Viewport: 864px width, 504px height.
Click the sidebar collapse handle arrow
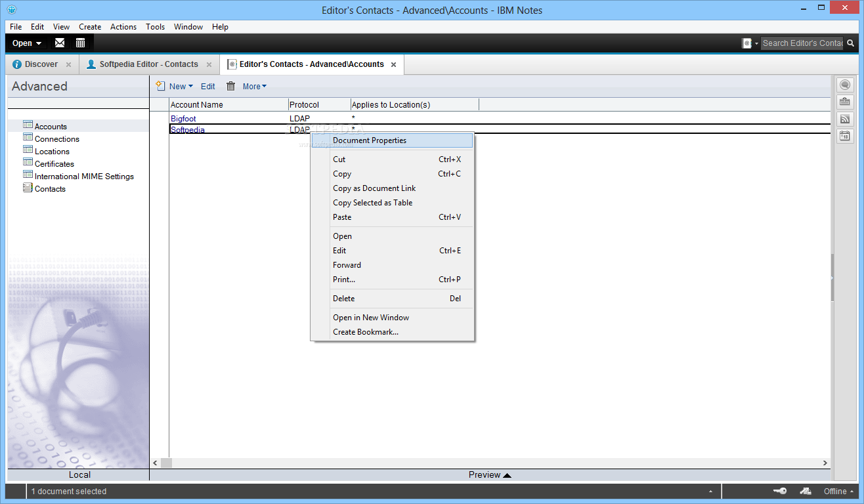832,278
